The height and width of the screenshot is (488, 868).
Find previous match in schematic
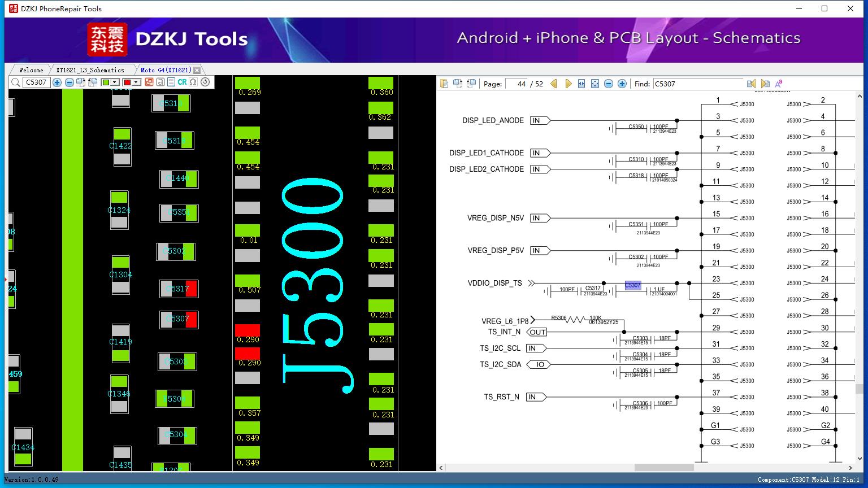point(751,84)
